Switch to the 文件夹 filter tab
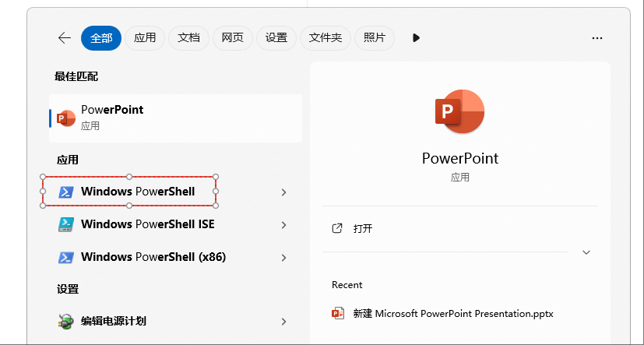 coord(325,37)
